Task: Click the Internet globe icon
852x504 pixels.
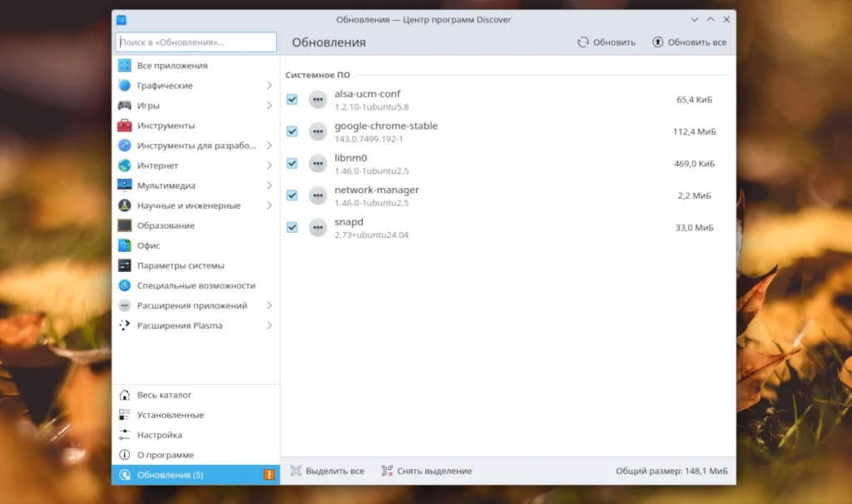Action: click(125, 166)
